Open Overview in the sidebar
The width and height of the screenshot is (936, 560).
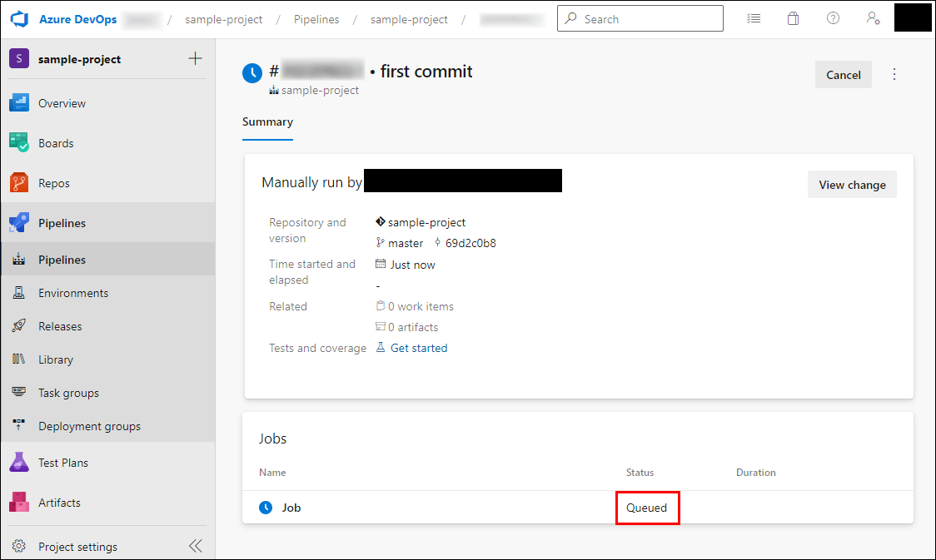62,103
